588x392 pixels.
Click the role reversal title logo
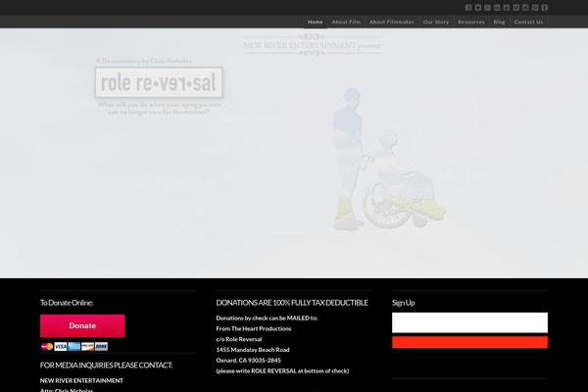(x=159, y=82)
